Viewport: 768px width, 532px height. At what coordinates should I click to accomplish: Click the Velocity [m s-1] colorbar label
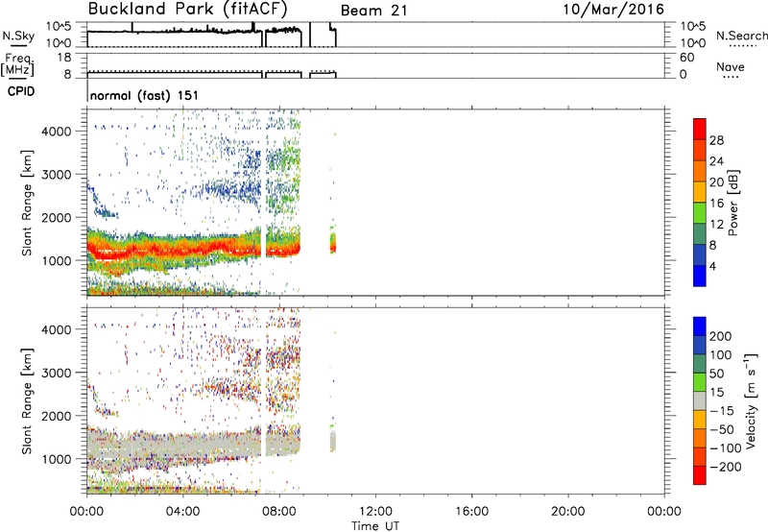point(750,400)
